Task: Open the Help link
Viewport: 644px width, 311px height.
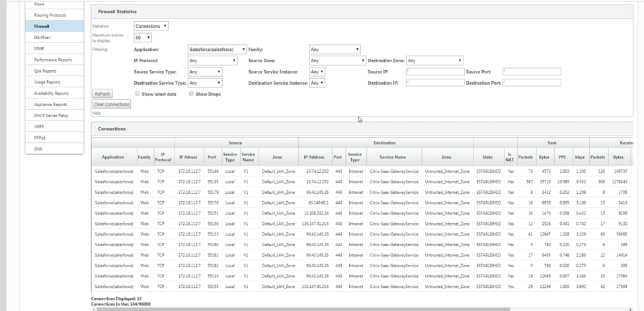Action: [96, 113]
